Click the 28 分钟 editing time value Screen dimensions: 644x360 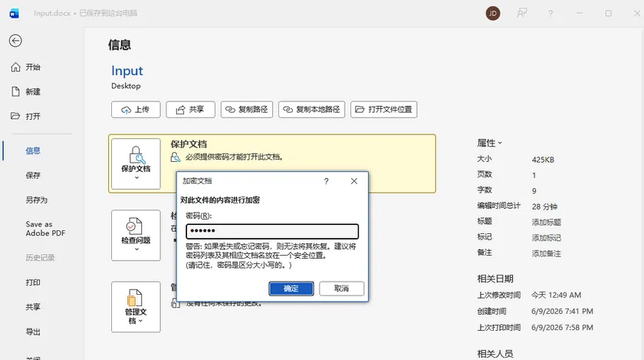[x=544, y=206]
